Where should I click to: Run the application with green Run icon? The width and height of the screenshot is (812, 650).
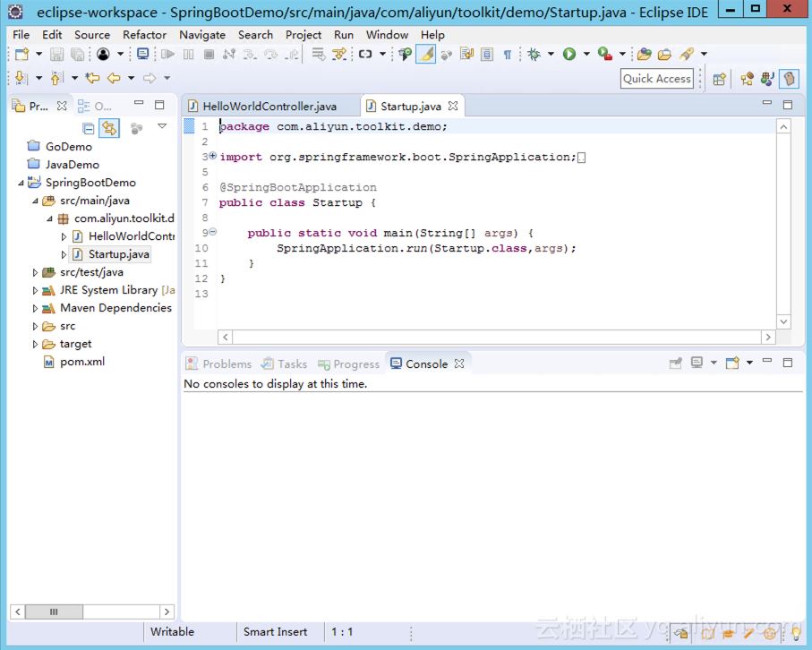(569, 54)
